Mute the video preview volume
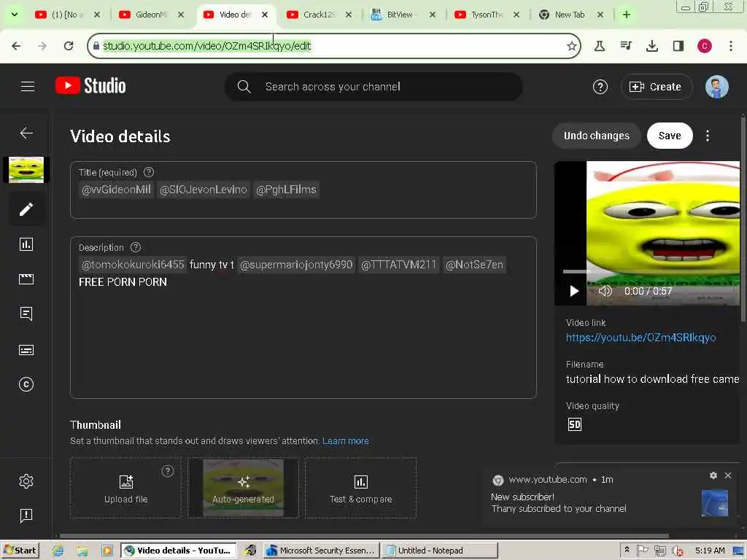The width and height of the screenshot is (747, 560). click(605, 291)
